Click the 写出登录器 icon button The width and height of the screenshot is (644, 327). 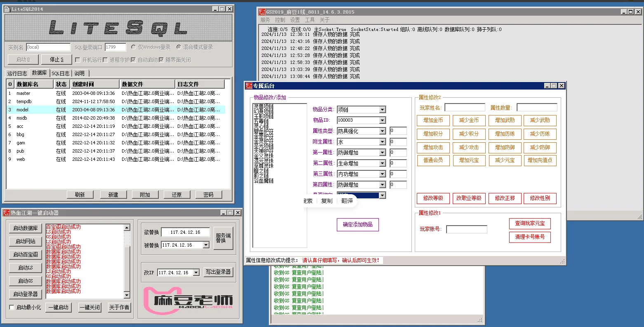tap(219, 272)
